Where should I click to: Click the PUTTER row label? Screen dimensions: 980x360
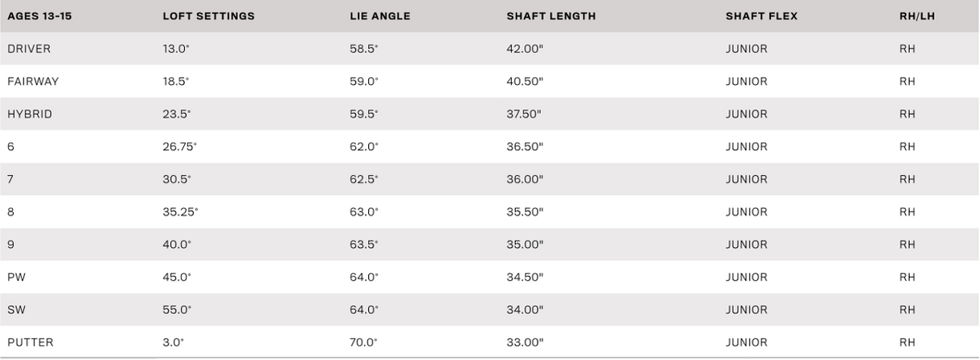click(x=31, y=342)
